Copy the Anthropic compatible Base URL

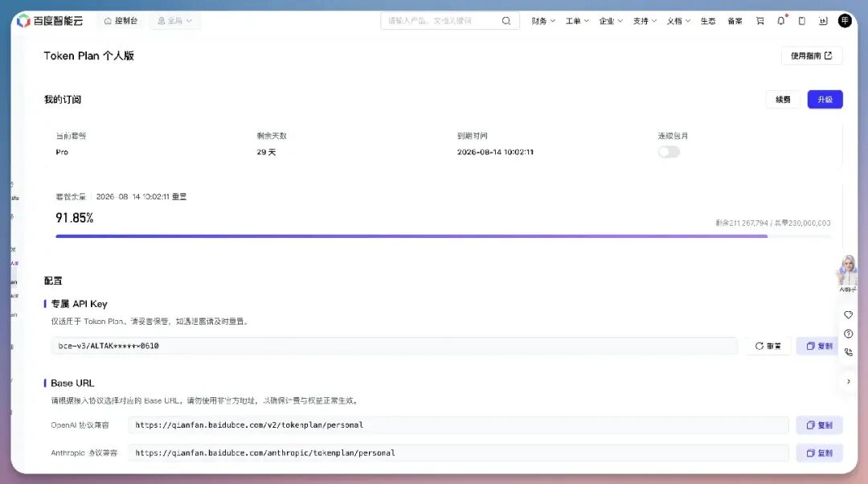point(819,453)
